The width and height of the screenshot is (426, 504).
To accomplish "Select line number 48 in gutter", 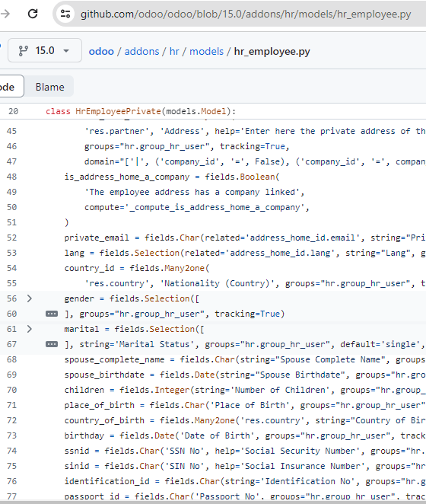I will (x=12, y=177).
